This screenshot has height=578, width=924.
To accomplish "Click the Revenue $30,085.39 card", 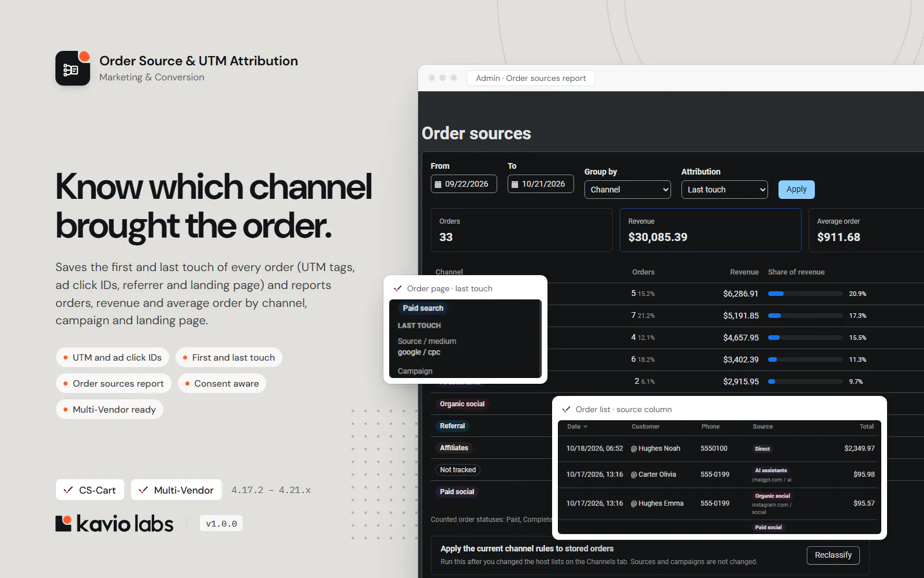I will (x=710, y=230).
